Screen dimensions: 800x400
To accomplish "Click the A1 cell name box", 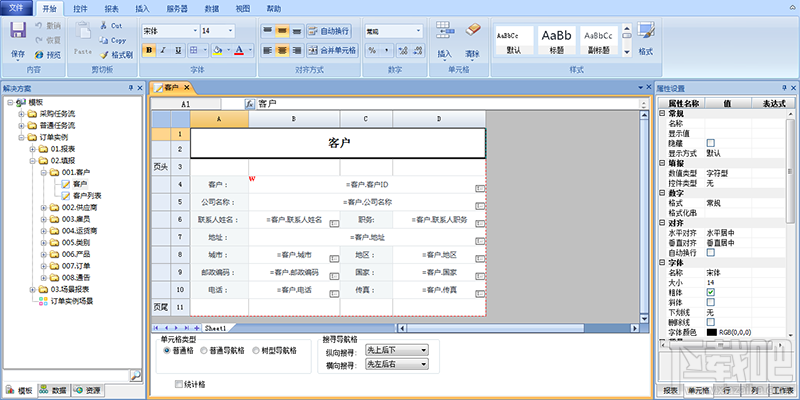I will coord(186,104).
